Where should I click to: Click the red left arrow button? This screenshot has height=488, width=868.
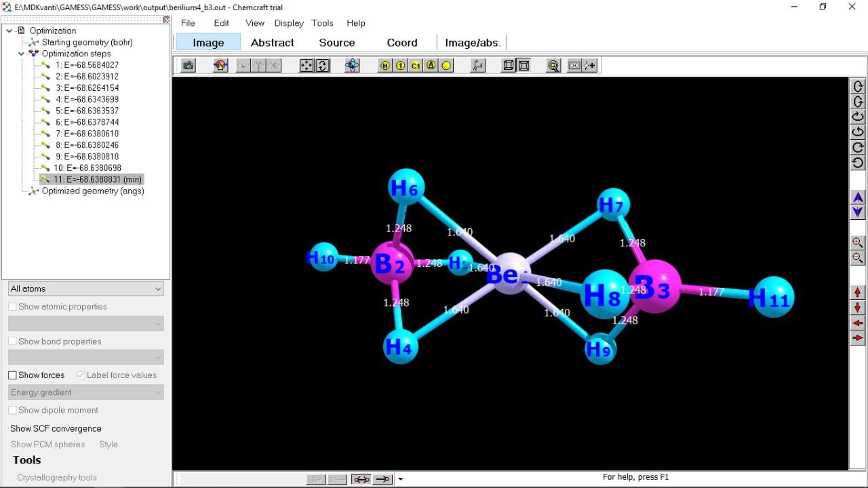[858, 323]
